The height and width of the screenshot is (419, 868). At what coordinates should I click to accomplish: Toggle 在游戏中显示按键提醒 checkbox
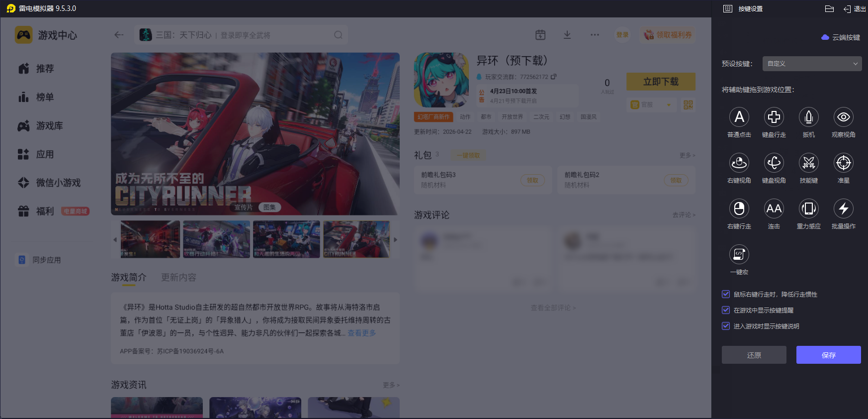(726, 310)
